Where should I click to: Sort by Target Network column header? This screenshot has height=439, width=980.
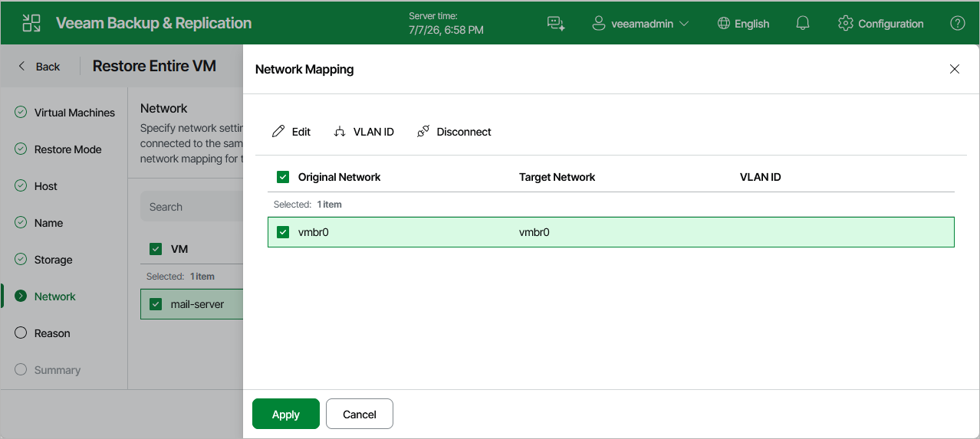click(557, 177)
